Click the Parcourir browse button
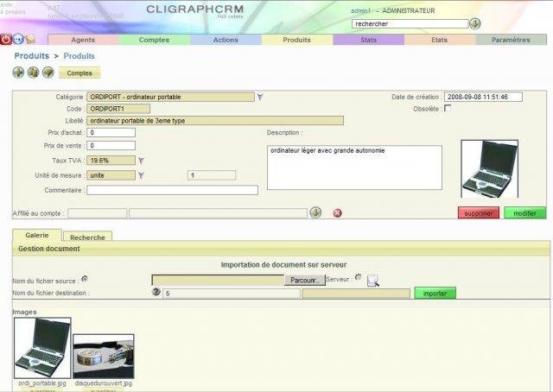 tap(306, 280)
